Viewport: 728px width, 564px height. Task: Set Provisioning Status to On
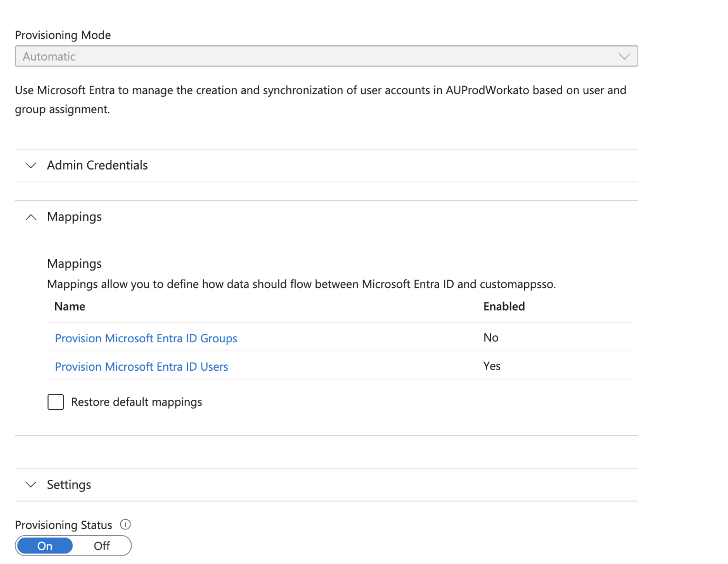44,546
